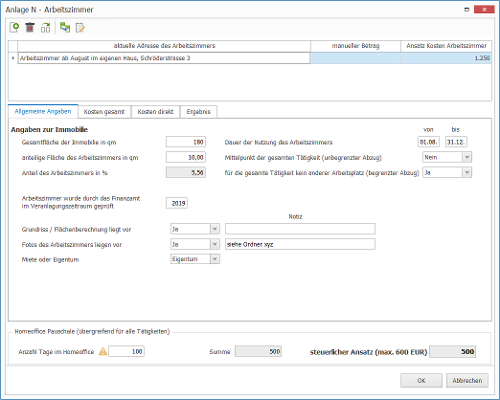This screenshot has height=400, width=500.
Task: Add a new Arbeitszimmer entry
Action: (14, 28)
